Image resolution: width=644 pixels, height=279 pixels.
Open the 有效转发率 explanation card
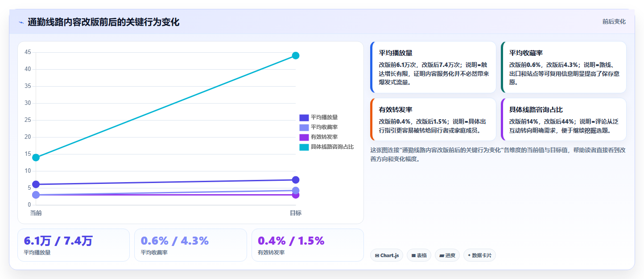pyautogui.click(x=433, y=119)
